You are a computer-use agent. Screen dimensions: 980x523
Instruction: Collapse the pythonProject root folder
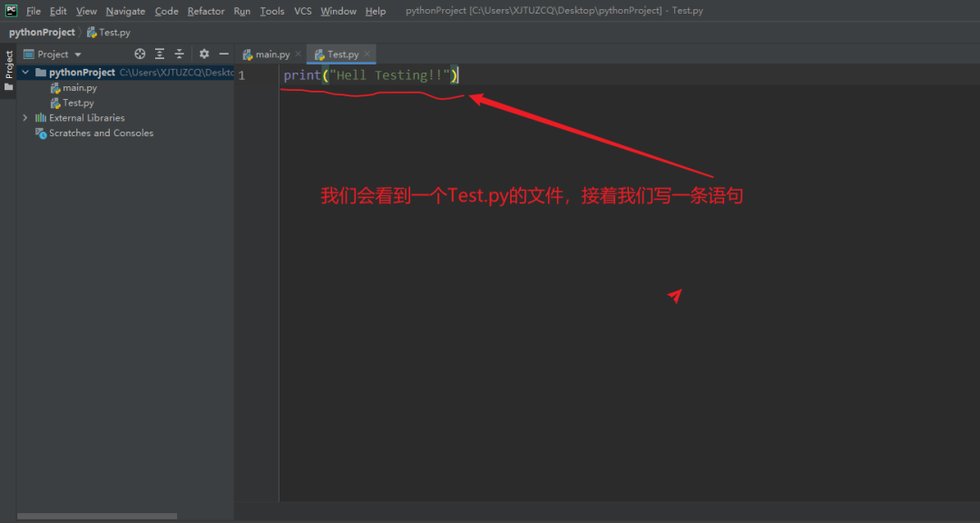25,73
